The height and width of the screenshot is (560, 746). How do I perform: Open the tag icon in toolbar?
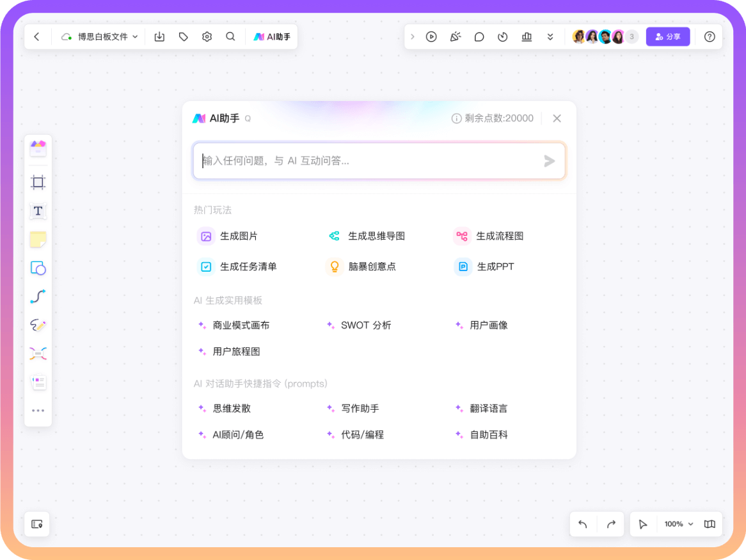[183, 36]
